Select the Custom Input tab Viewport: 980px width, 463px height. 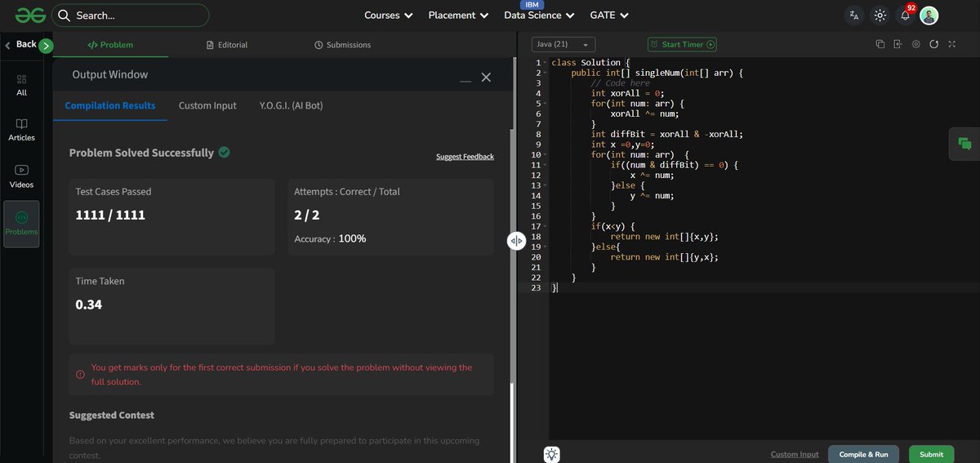coord(207,105)
